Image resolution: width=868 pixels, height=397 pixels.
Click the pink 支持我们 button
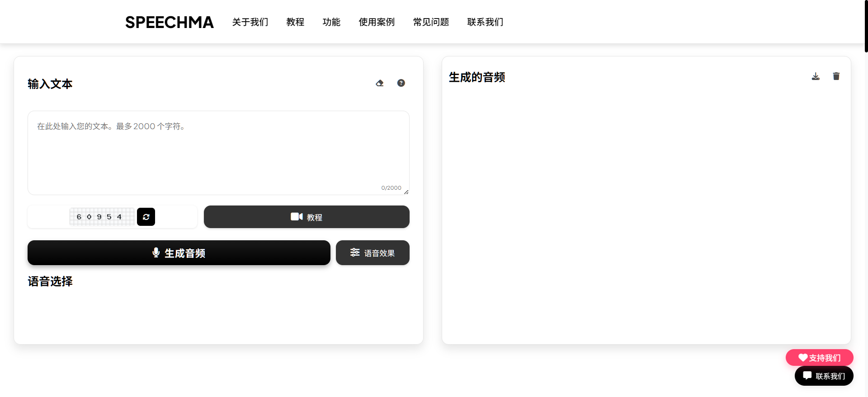pos(819,358)
